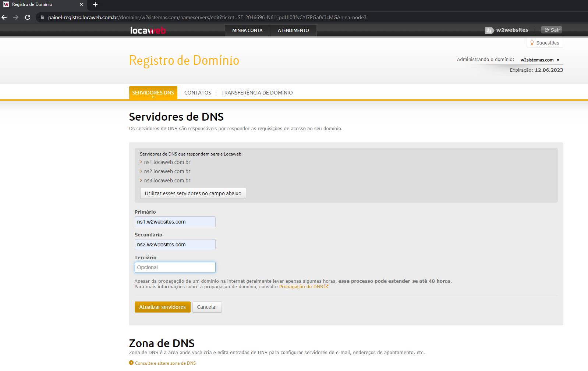Screen dimensions: 588x371
Task: Close the Registro de Domínio browser tab
Action: pos(81,4)
